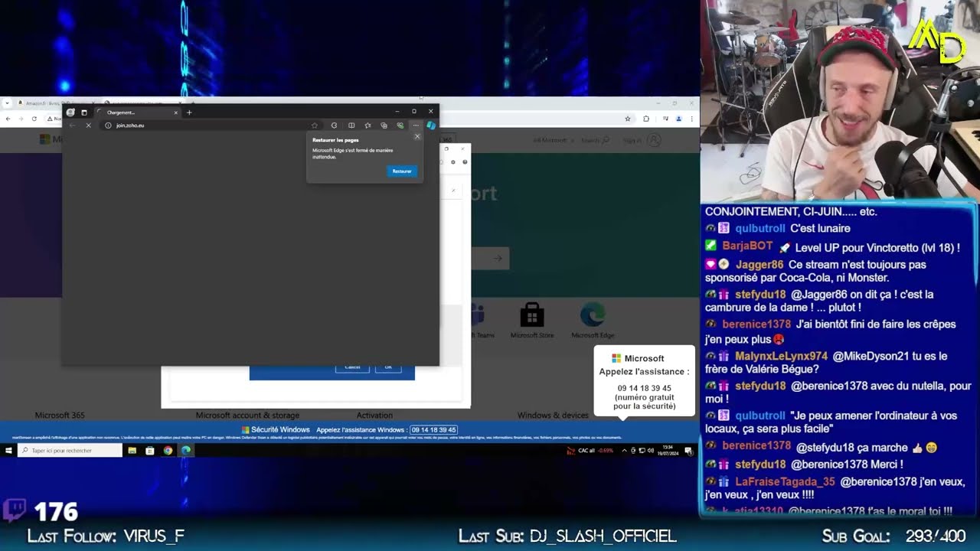This screenshot has width=980, height=551.
Task: Open the Chrome profile icon
Action: [x=678, y=119]
